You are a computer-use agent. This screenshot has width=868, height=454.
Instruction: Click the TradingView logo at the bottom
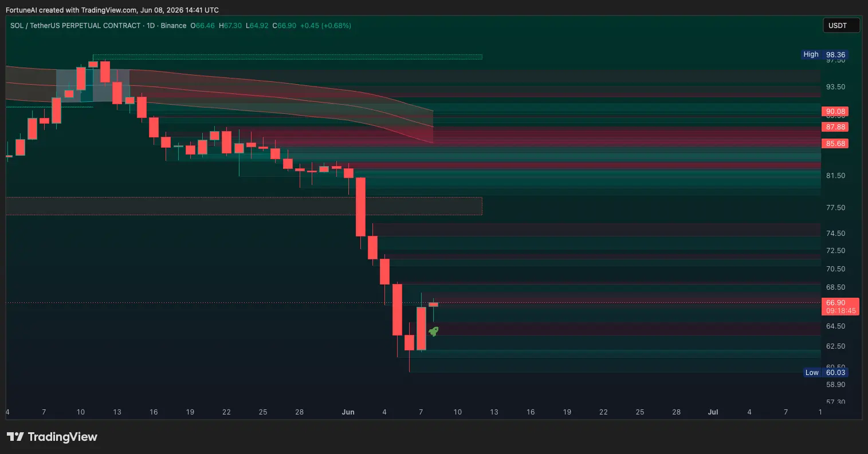tap(52, 437)
